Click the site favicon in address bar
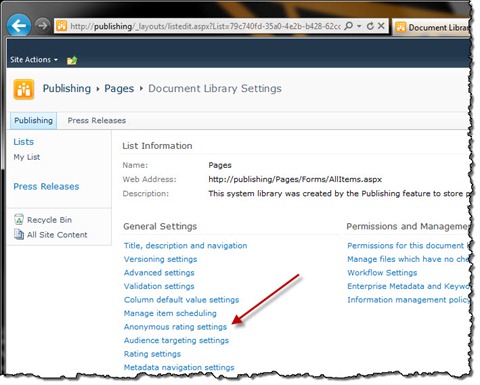 click(62, 26)
